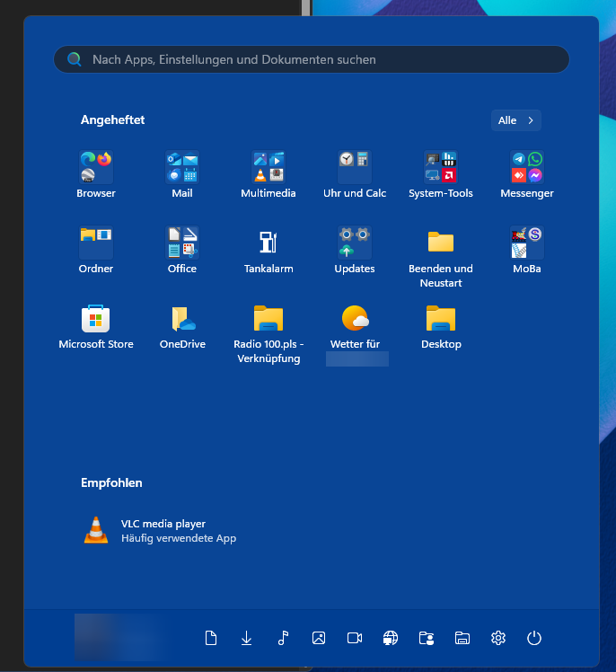Open recommended VLC media player
This screenshot has height=672, width=616.
(x=161, y=531)
